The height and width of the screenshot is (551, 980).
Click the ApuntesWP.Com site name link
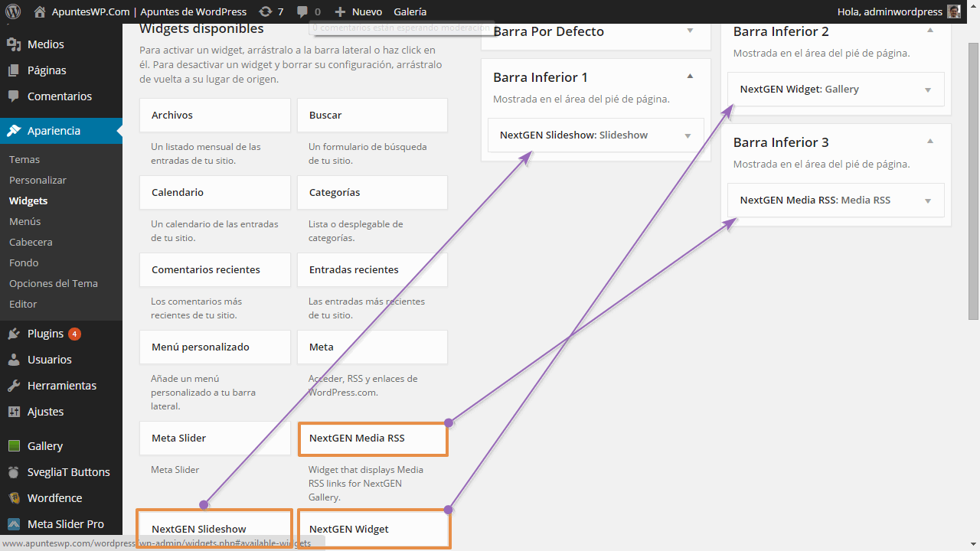[149, 11]
